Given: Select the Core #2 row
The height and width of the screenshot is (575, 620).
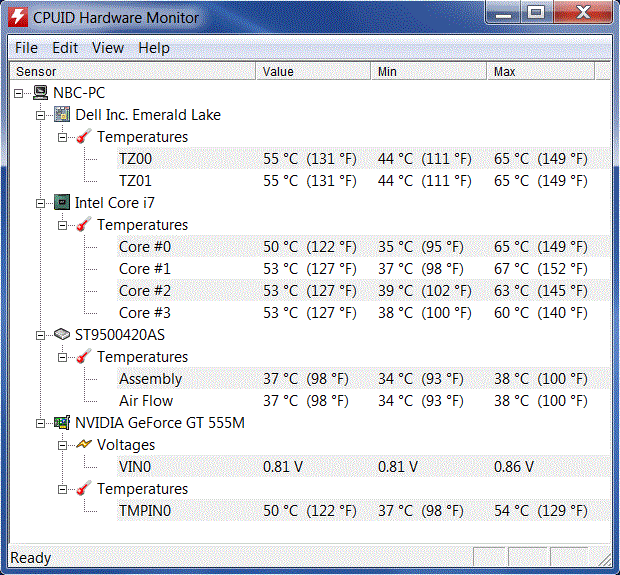Looking at the screenshot, I should (x=363, y=291).
